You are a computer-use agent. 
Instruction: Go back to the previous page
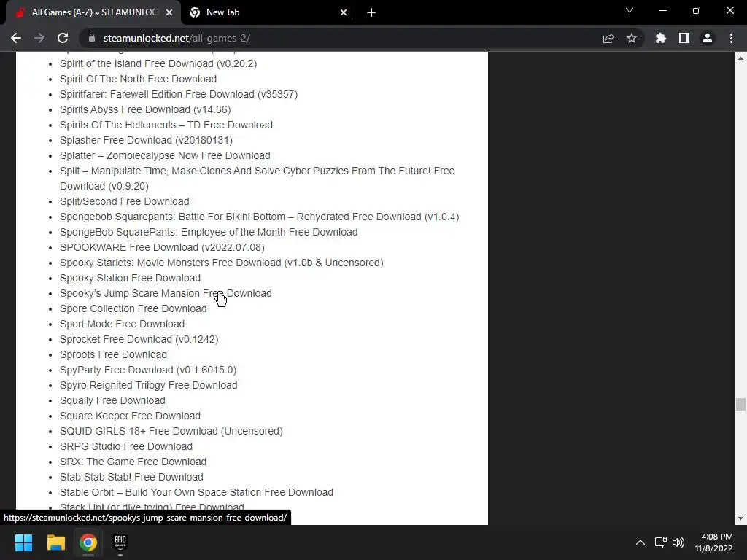pos(16,38)
